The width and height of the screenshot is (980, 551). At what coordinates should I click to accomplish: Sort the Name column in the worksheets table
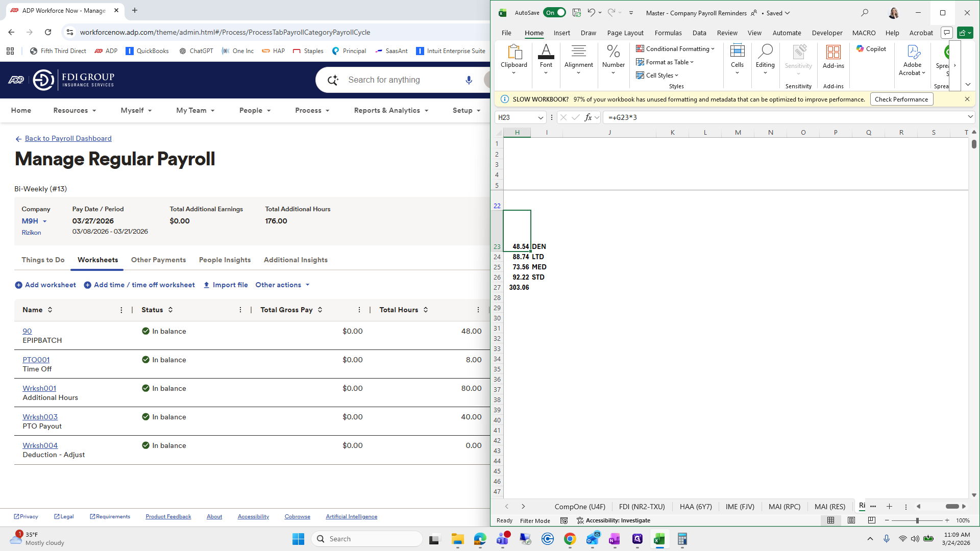tap(50, 310)
